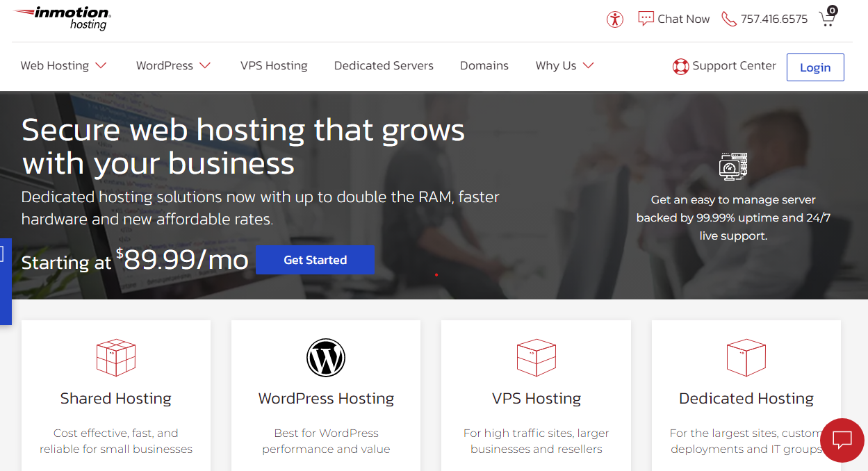Open the shopping cart icon
The image size is (868, 471).
point(827,19)
